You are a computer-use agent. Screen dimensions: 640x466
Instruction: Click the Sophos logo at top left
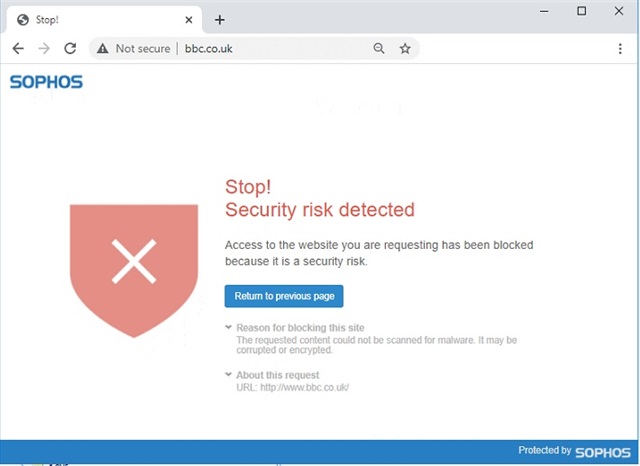click(x=46, y=82)
